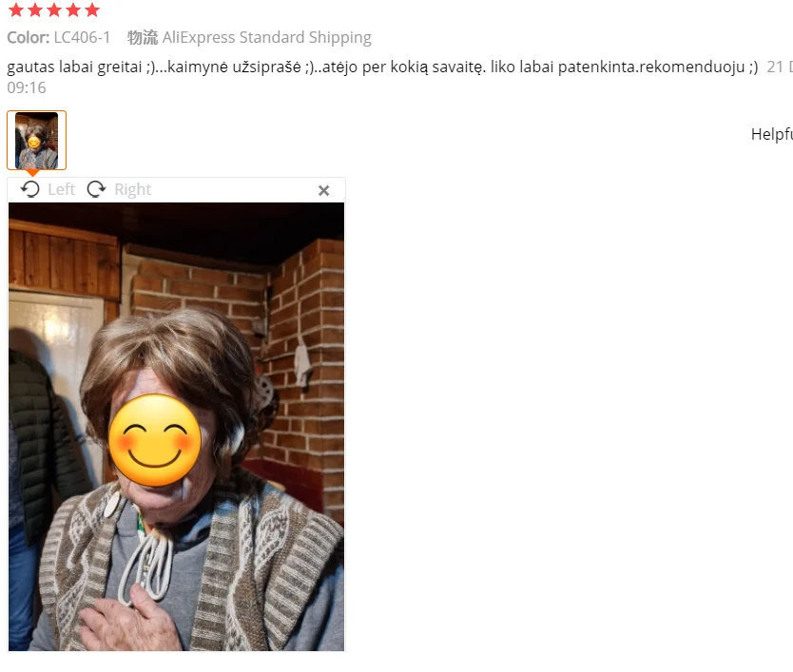Select the third red rating star

(54, 10)
